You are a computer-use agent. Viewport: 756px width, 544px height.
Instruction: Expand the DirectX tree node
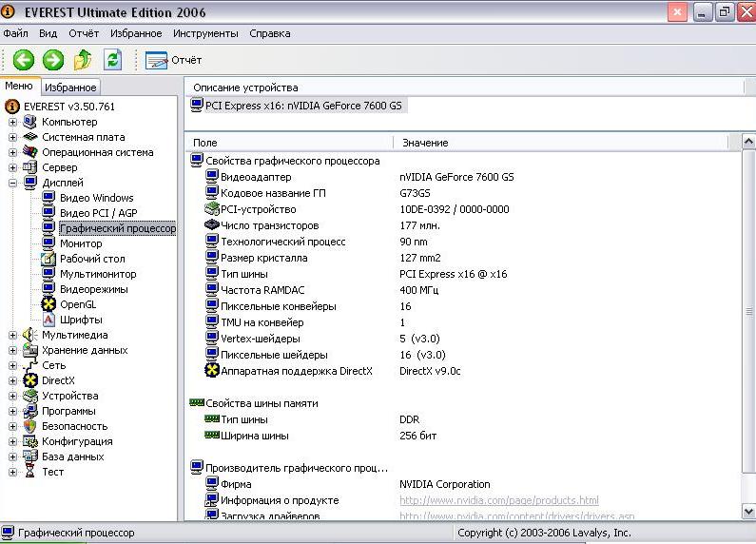coord(13,380)
